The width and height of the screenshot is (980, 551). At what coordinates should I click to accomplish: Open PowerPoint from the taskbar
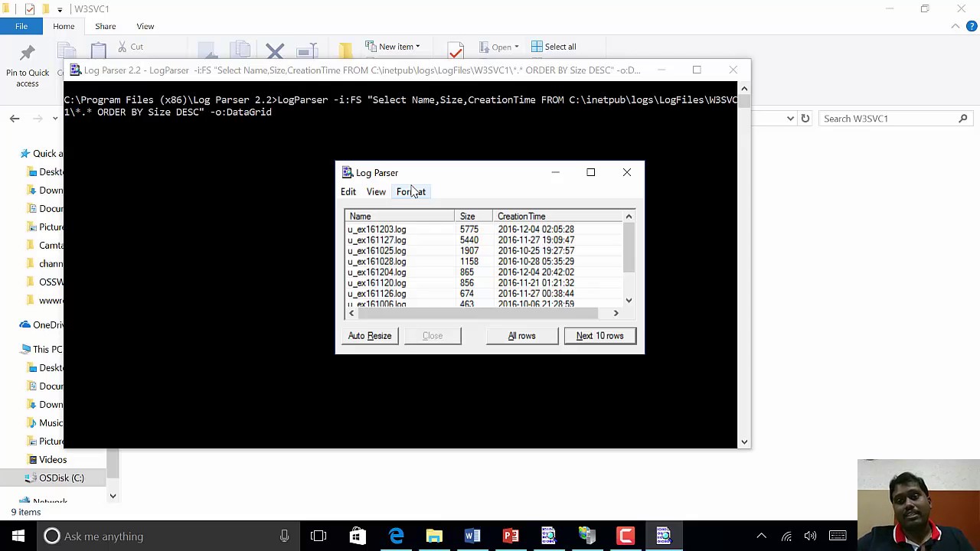coord(511,536)
